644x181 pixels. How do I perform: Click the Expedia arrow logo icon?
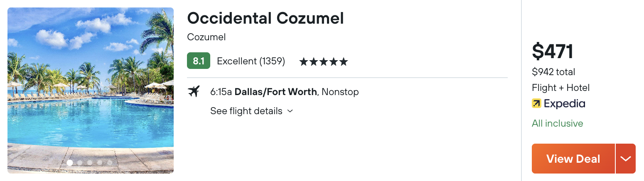tap(536, 103)
